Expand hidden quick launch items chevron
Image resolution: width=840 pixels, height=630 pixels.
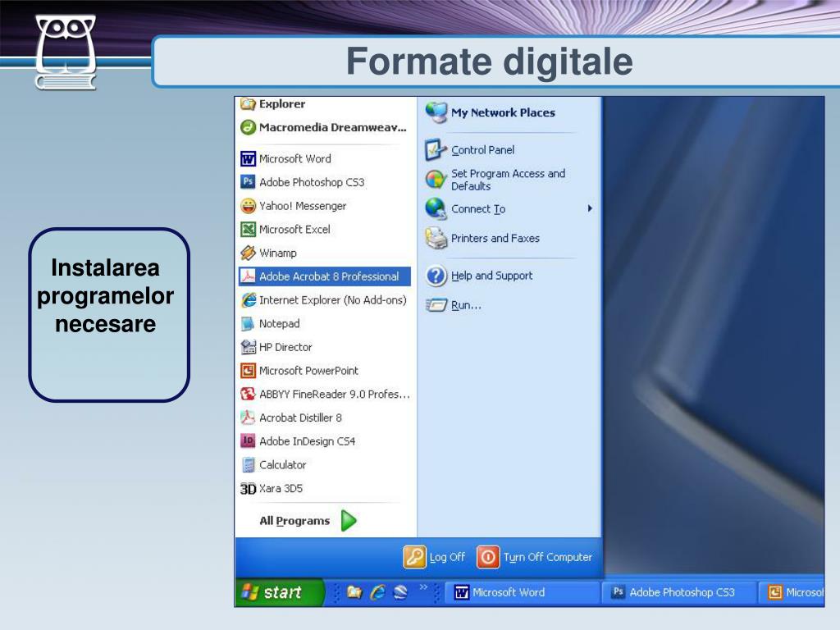423,587
